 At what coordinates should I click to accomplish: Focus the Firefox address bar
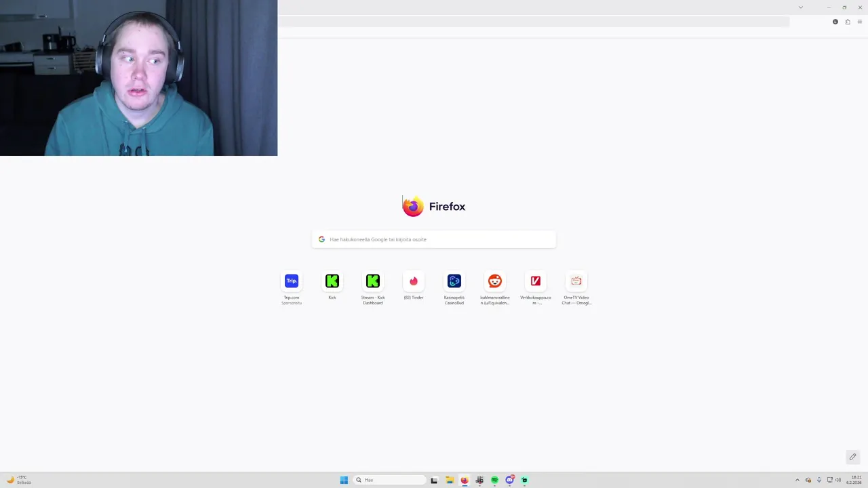coord(533,22)
